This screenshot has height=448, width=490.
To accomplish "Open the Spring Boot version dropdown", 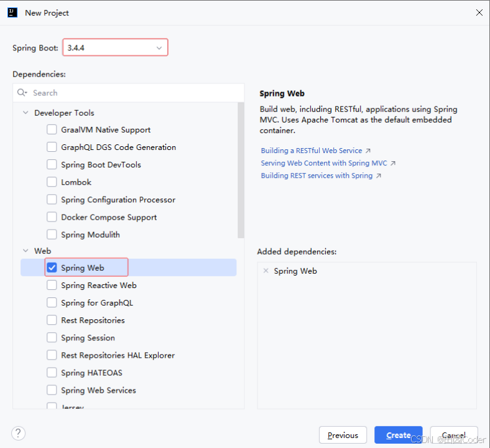I will (115, 47).
